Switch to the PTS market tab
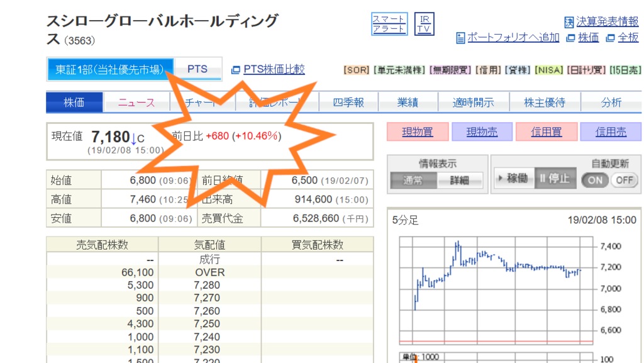Screen dimensions: 644x363 click(197, 69)
